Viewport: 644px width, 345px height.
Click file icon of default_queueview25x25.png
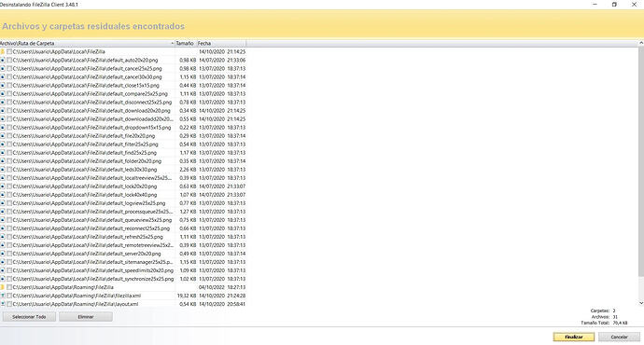tap(3, 220)
